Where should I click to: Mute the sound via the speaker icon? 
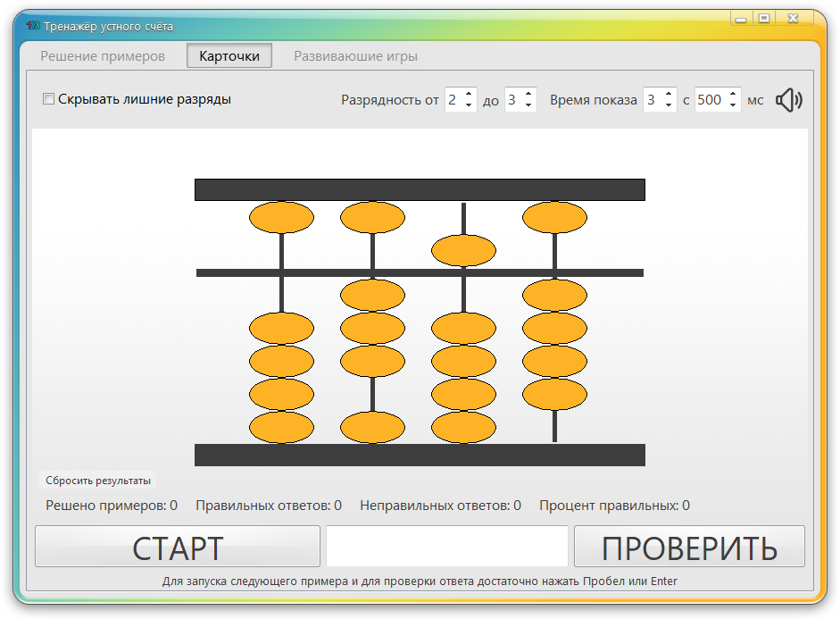[x=788, y=99]
